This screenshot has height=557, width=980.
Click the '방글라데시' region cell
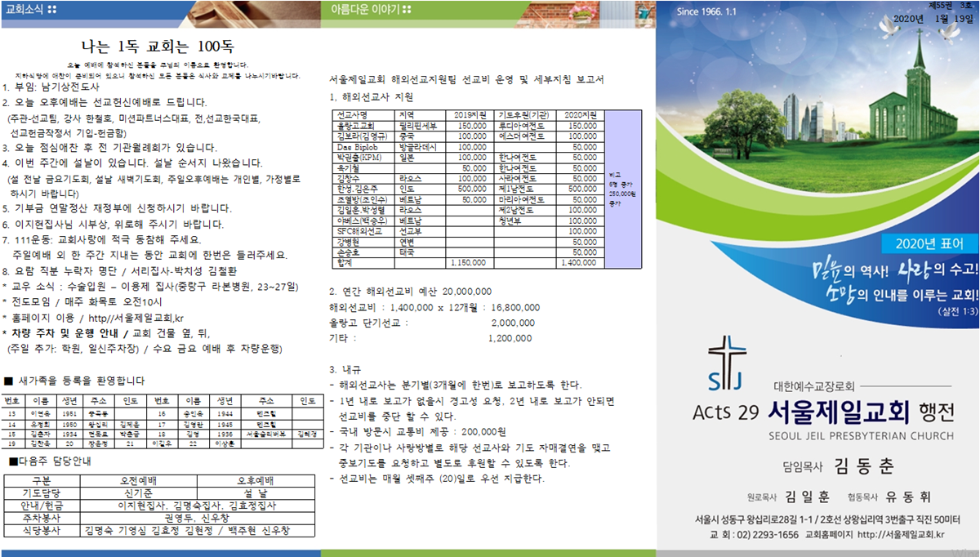point(421,147)
